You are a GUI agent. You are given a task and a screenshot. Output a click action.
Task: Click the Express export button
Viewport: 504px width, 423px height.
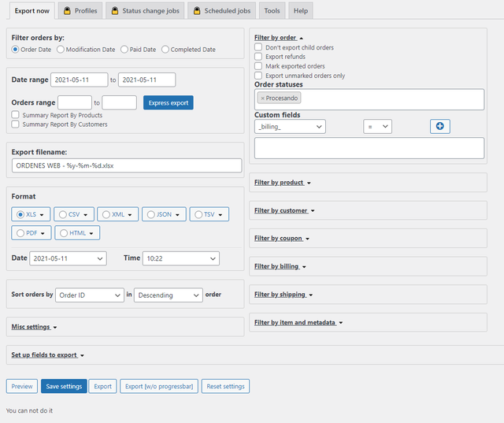point(169,103)
